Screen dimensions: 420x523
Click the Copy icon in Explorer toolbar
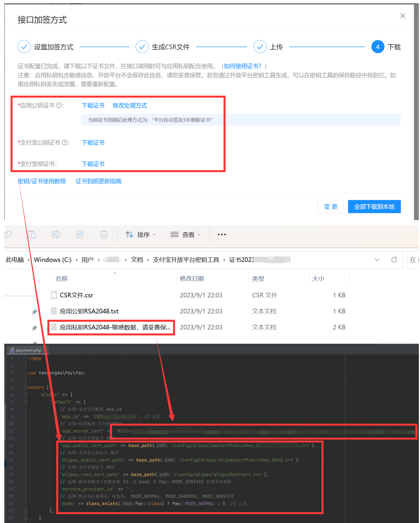click(x=8, y=234)
